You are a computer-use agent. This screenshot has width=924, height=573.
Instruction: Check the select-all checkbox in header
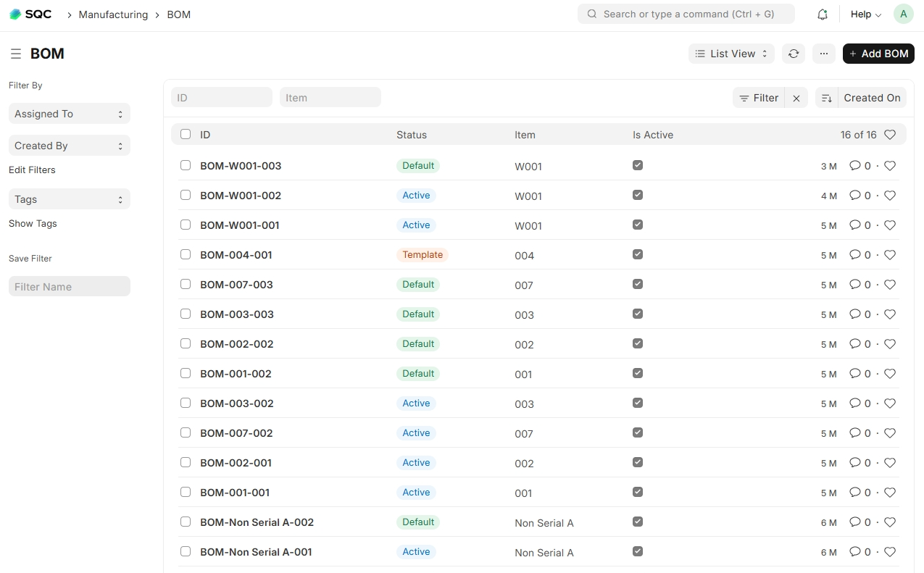click(186, 135)
